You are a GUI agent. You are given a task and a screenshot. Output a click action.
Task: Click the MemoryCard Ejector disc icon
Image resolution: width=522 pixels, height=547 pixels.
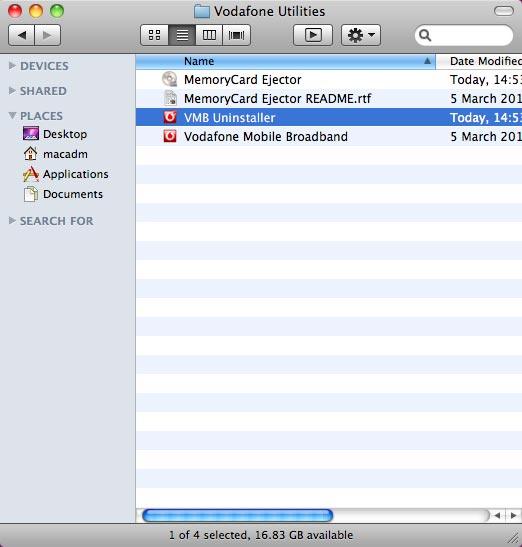click(170, 79)
